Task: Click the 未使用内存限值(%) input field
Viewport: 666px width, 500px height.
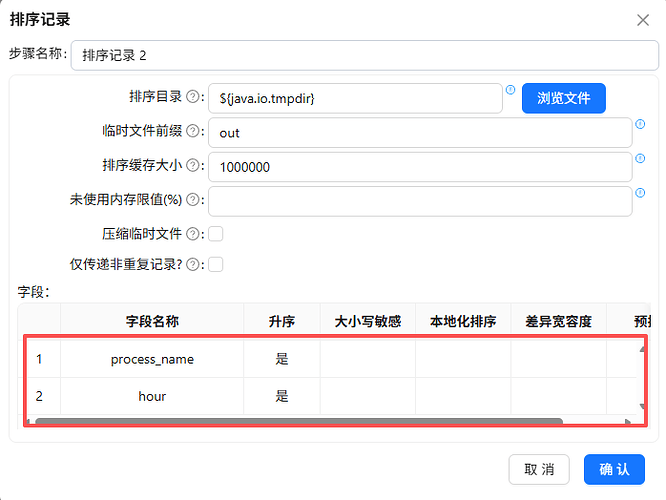Action: 420,201
